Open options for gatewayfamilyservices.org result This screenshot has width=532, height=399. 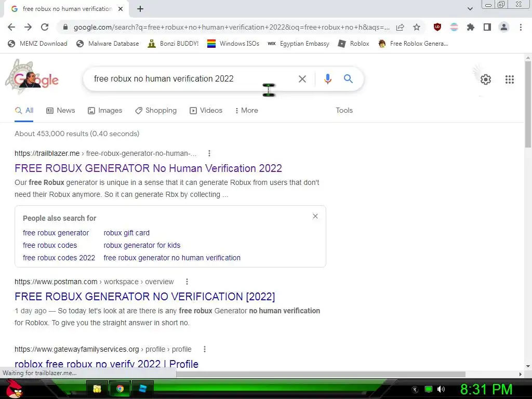coord(205,349)
